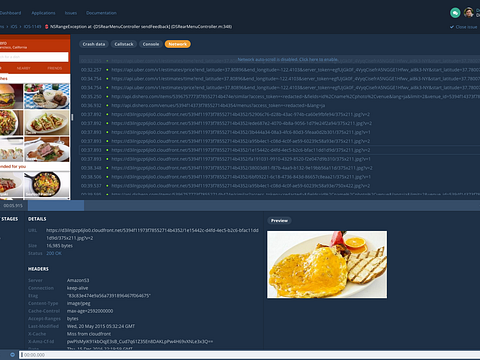Select the 00:35.250 dishero items request row
Viewport: 480px width, 360px height.
280,97
